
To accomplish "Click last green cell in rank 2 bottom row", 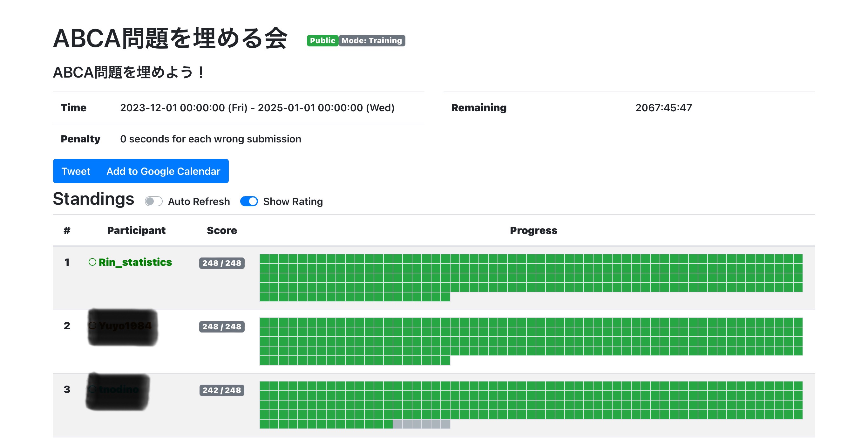I will click(x=445, y=360).
